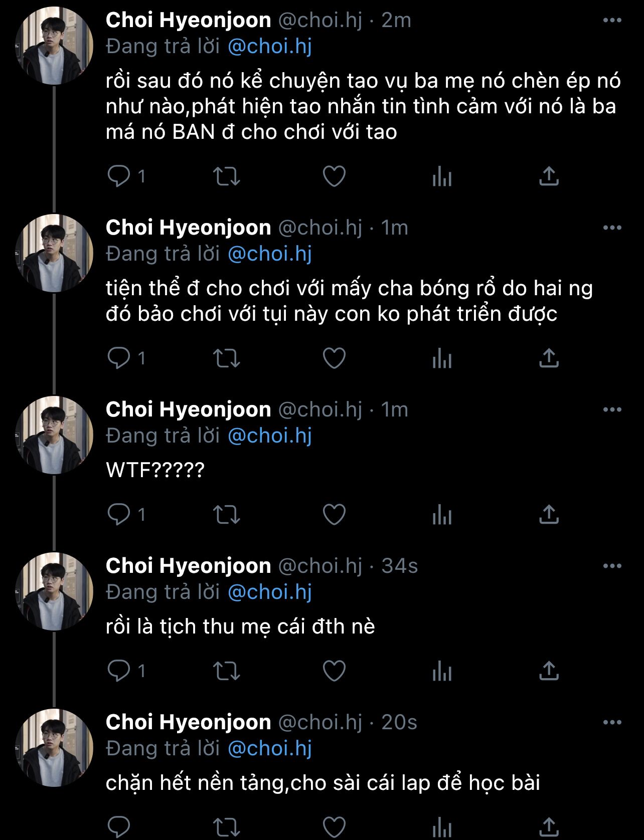Open @choi.hj mention link in 34s tweet
Viewport: 644px width, 840px height.
[269, 592]
